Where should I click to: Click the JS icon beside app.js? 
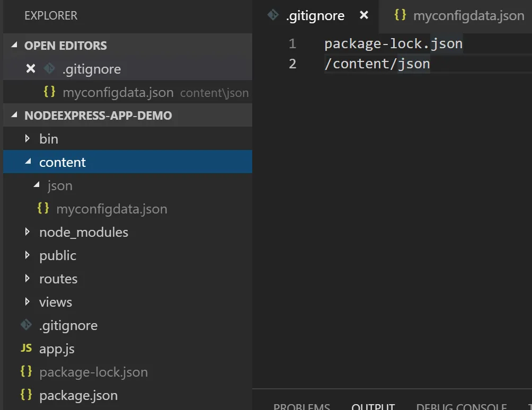26,349
